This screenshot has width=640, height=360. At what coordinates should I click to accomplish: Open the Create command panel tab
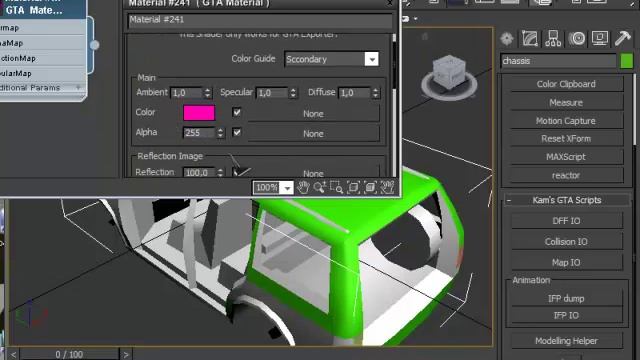pos(507,39)
